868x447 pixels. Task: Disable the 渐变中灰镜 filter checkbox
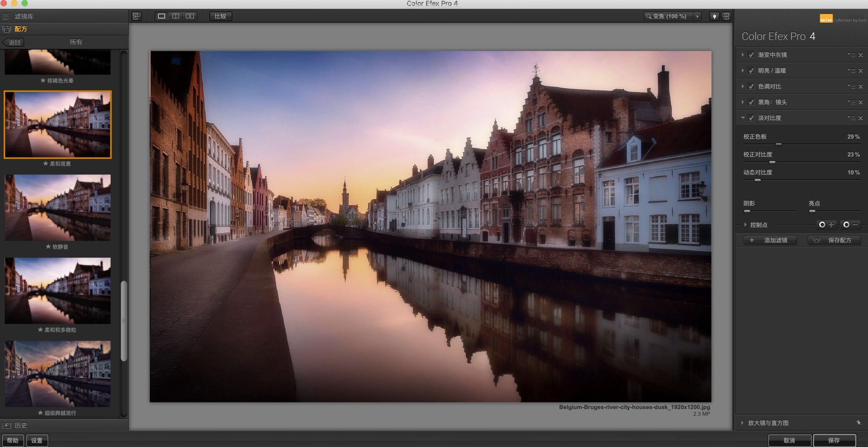coord(751,55)
